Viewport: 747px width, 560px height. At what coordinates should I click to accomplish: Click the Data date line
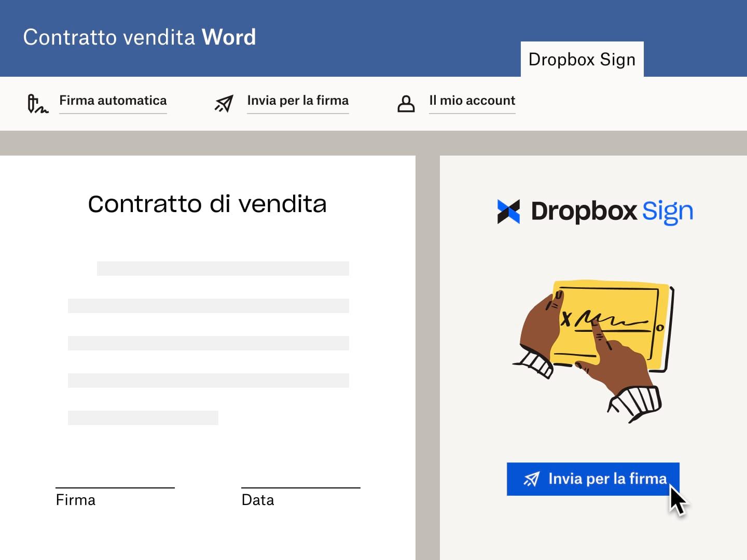[x=301, y=487]
